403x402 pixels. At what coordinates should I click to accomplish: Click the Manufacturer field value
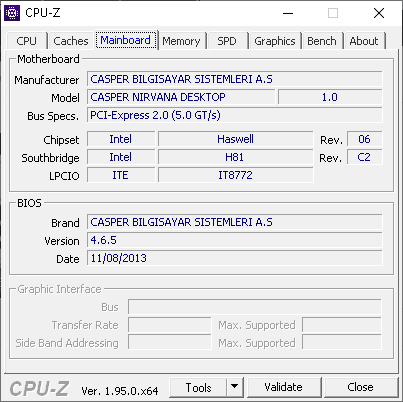pyautogui.click(x=235, y=79)
